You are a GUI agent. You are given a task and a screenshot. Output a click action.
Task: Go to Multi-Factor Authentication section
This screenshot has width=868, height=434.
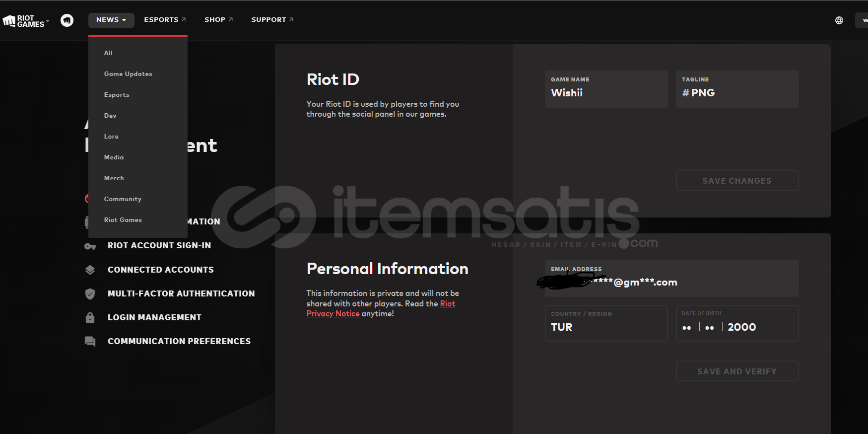pos(181,294)
